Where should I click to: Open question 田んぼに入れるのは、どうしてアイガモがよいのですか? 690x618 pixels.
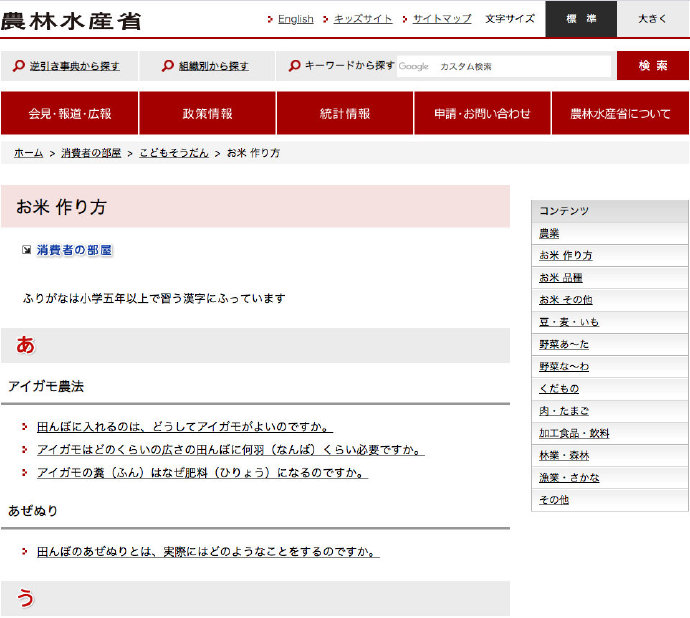185,427
